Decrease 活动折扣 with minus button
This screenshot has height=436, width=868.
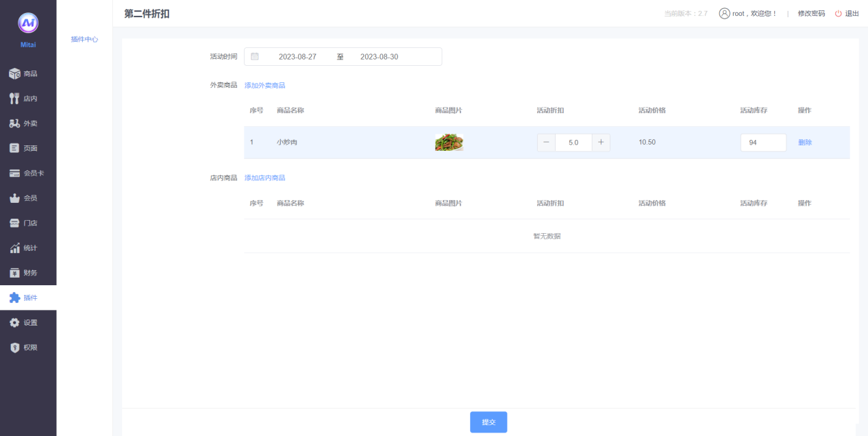(546, 143)
